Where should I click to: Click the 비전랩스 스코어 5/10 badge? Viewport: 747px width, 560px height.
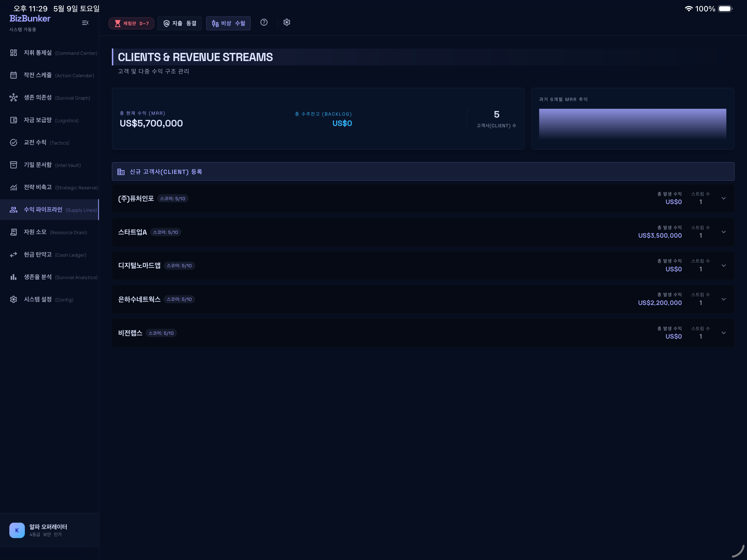pyautogui.click(x=161, y=333)
